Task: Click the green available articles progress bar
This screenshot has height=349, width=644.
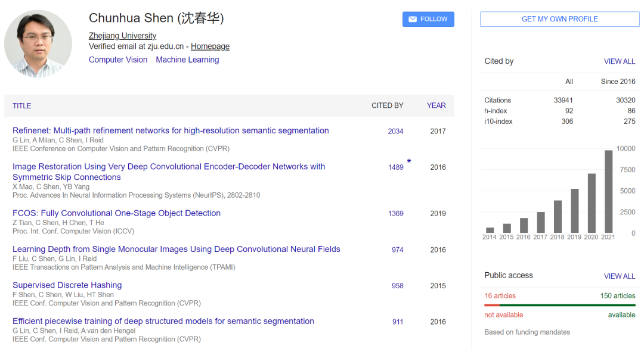Action: [x=566, y=306]
